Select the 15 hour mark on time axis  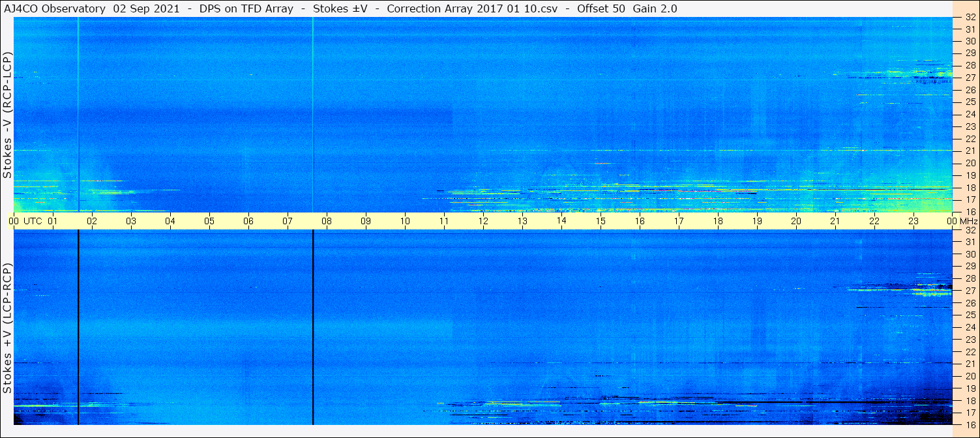click(601, 221)
